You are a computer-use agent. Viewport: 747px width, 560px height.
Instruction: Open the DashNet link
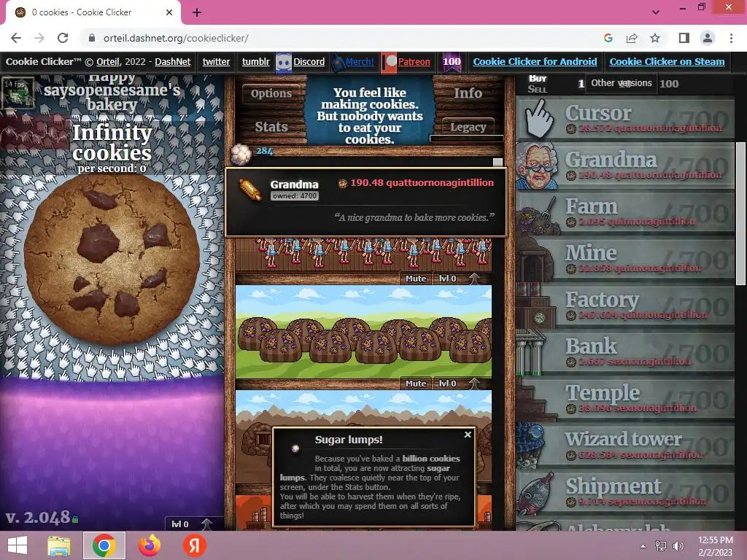pos(172,61)
